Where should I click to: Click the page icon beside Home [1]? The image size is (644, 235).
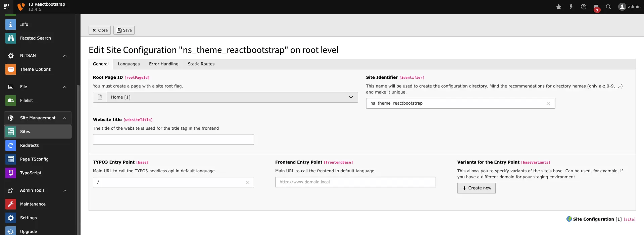click(100, 97)
